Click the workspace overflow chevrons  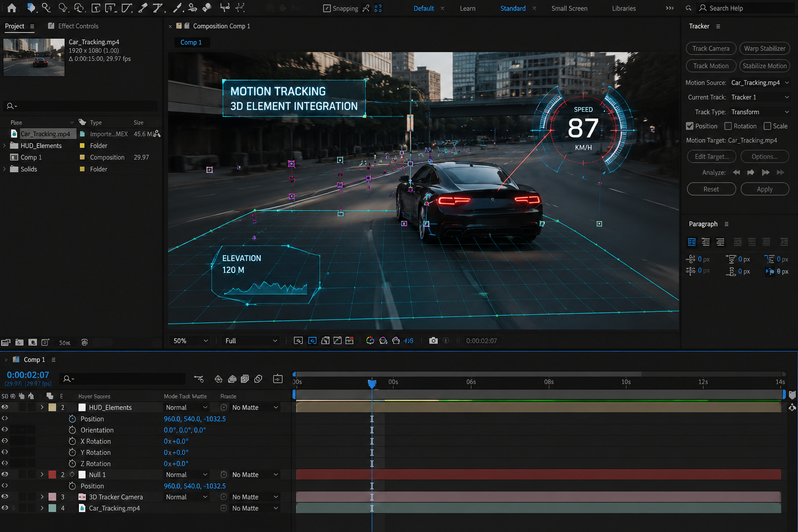tap(670, 8)
